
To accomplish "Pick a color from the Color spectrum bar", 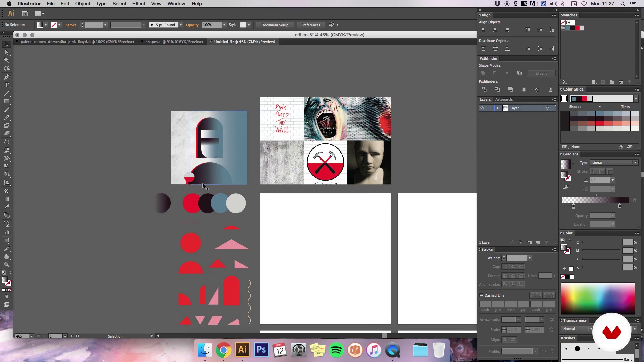I will 598,298.
